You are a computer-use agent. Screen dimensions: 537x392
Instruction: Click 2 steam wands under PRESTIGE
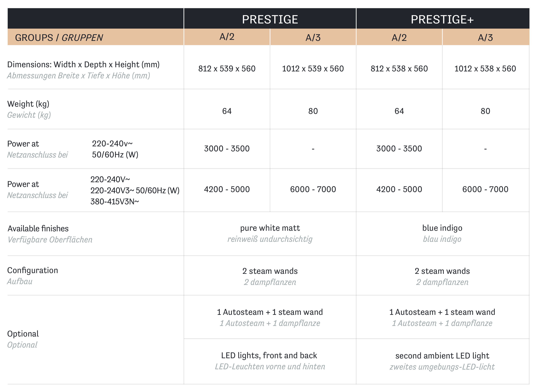coord(270,271)
